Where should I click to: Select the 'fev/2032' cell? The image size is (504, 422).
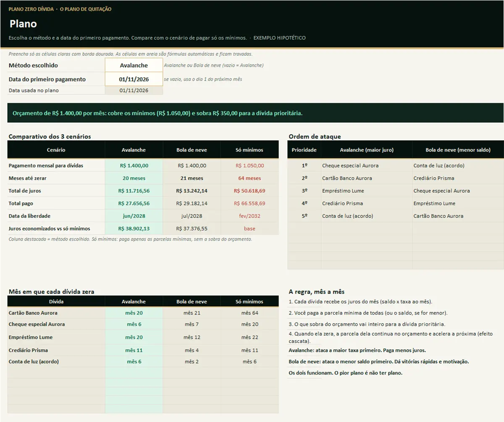pyautogui.click(x=249, y=216)
